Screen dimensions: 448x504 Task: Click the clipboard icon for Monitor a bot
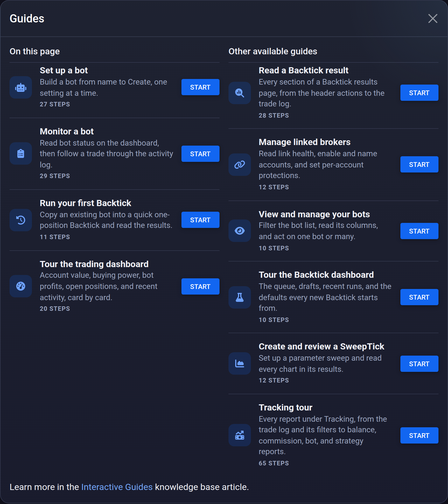(x=21, y=153)
